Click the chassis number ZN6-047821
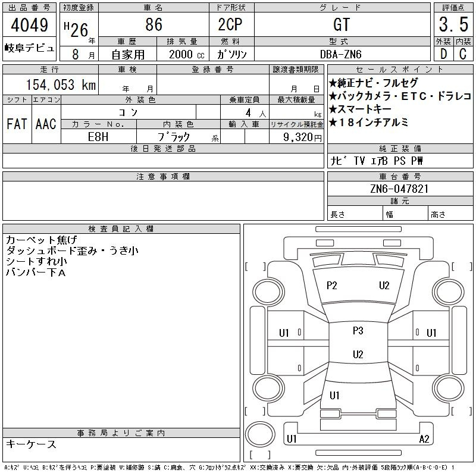 tap(400, 189)
